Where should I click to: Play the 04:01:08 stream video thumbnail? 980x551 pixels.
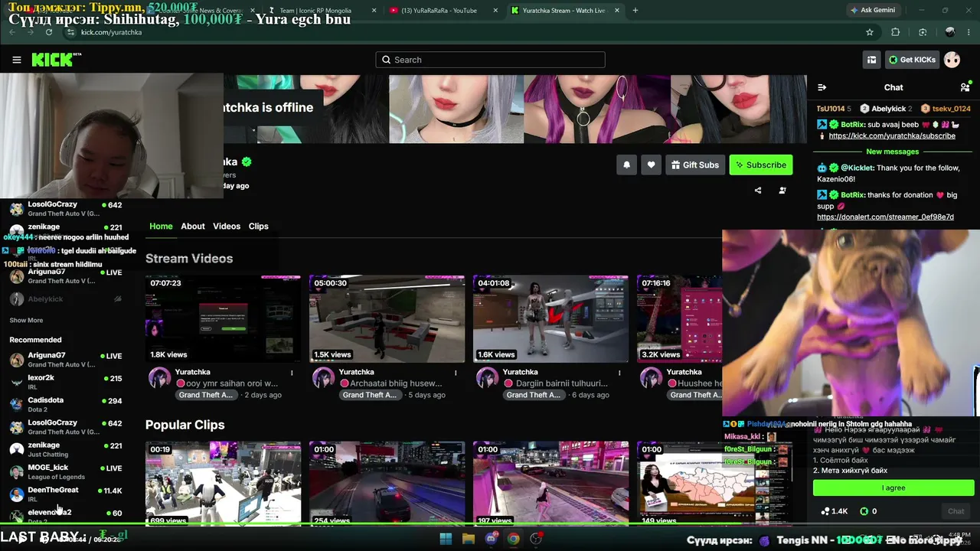coord(550,319)
